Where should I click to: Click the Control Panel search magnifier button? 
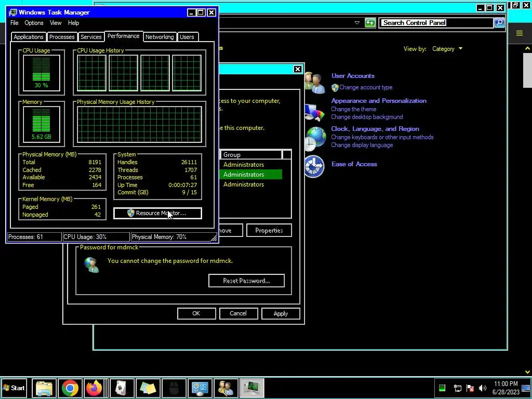tap(499, 23)
